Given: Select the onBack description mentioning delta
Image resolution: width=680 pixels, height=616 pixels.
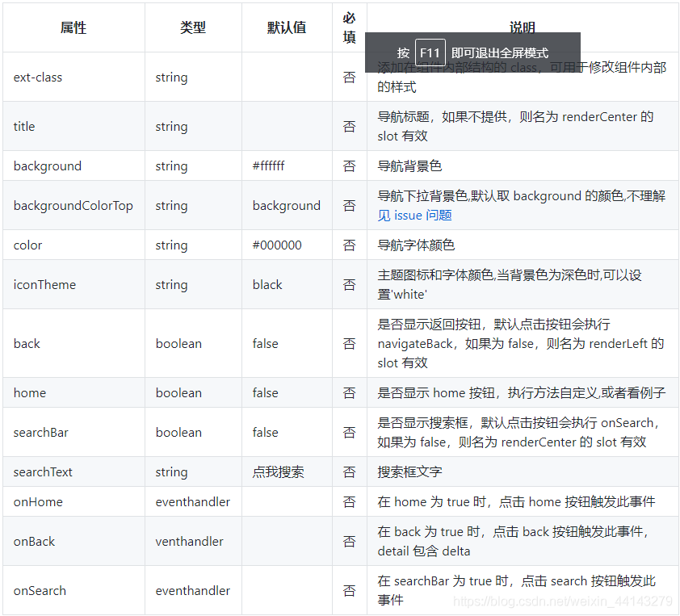Looking at the screenshot, I should (x=513, y=541).
